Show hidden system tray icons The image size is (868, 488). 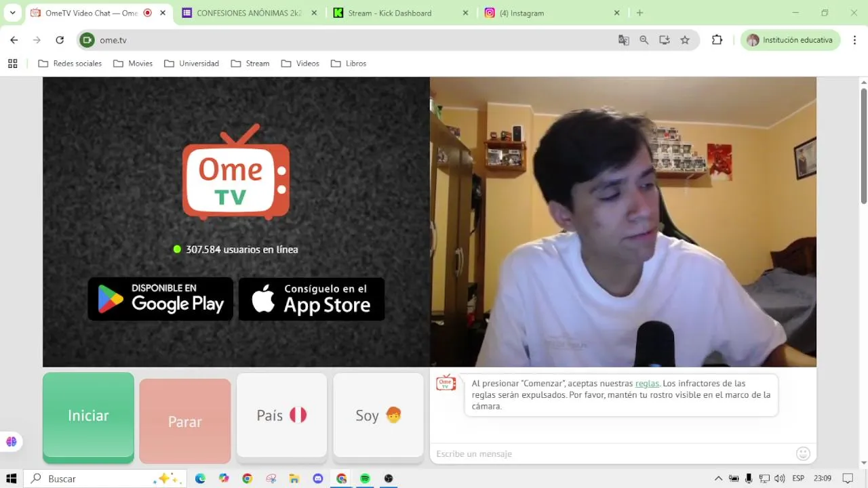click(x=719, y=479)
